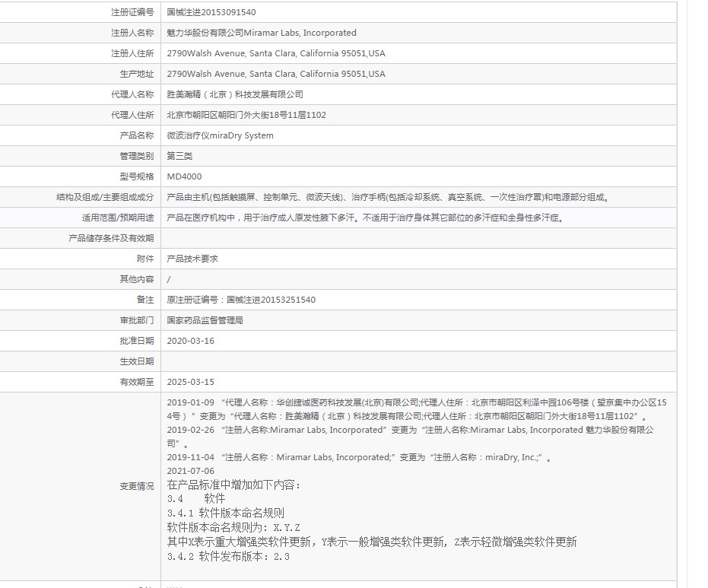Click product name 微波治疗仪miraDry System

pos(220,135)
